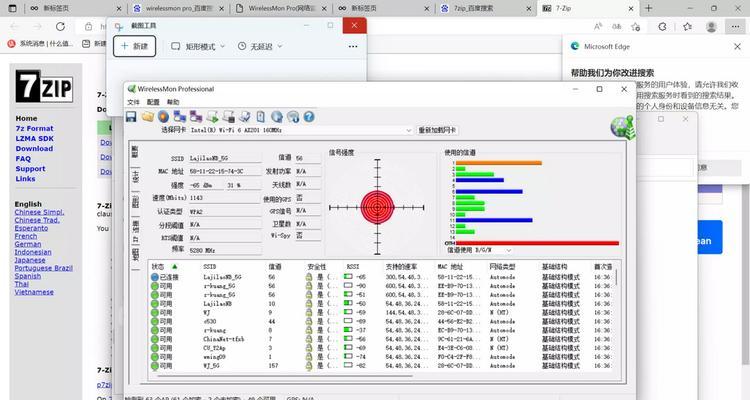Open the Download link on 7-Zip page

click(x=34, y=148)
